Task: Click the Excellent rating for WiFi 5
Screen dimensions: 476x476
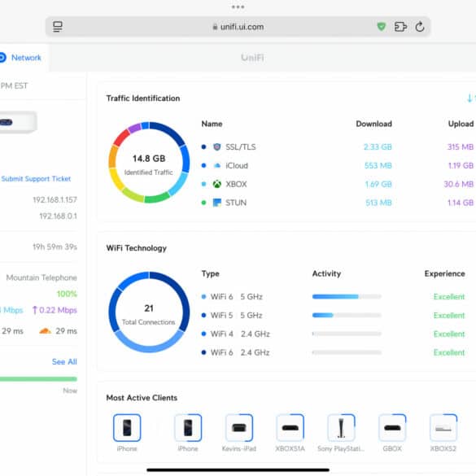Action: pos(449,316)
